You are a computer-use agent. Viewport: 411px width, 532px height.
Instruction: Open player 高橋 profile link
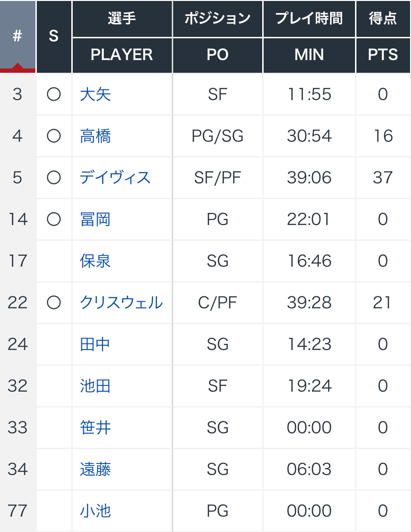click(x=95, y=136)
